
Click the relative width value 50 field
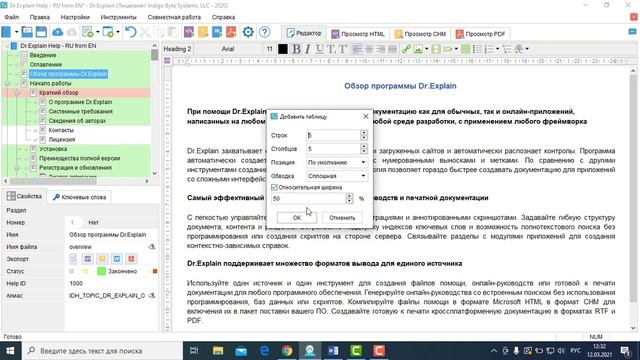point(308,198)
